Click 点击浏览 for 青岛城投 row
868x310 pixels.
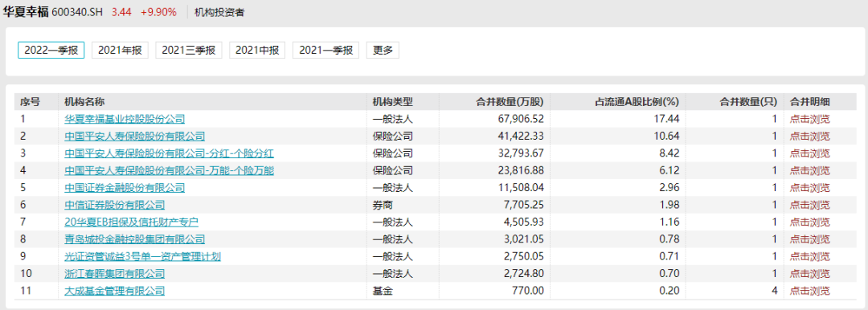click(810, 239)
